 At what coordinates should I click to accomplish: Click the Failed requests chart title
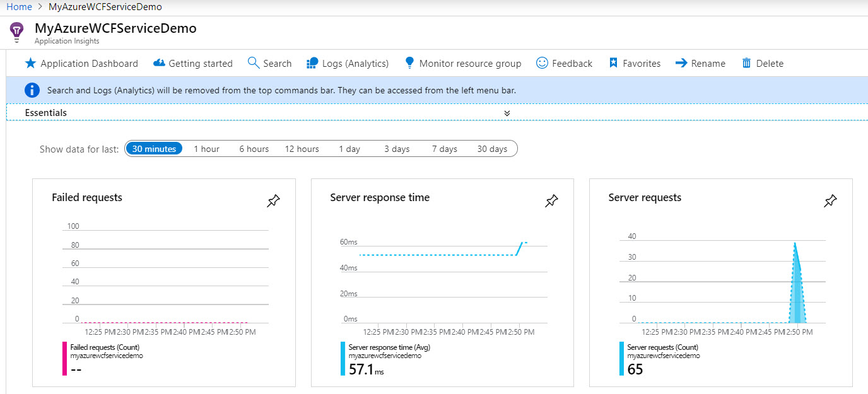[87, 197]
